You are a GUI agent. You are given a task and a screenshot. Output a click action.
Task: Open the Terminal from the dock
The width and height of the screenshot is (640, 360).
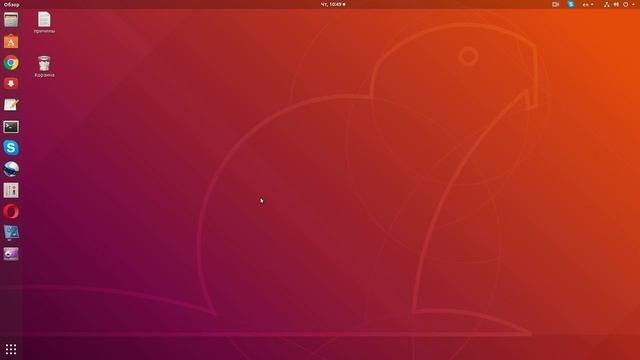[11, 127]
